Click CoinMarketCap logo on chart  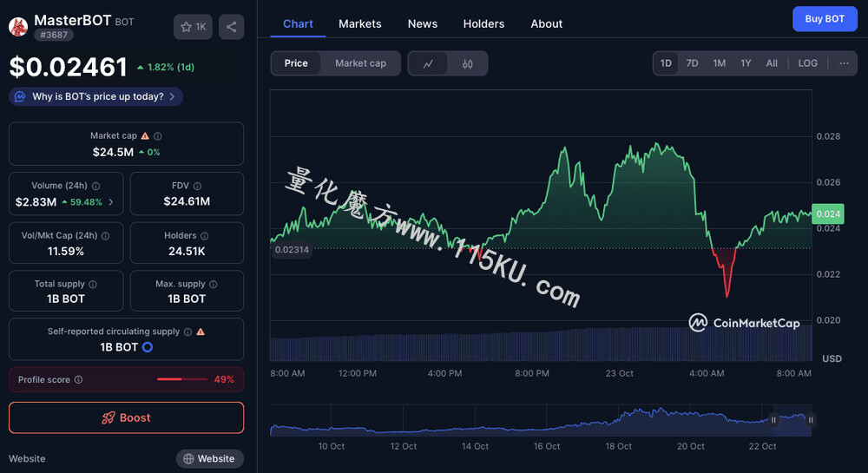coord(744,323)
